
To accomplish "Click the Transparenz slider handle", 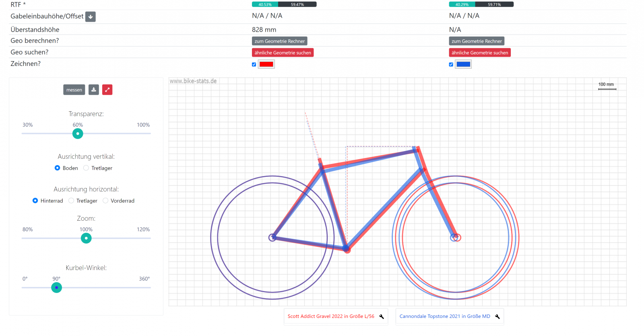I will (78, 134).
